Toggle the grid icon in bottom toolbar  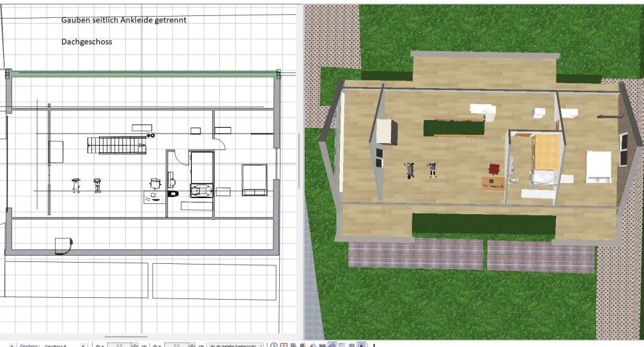(x=351, y=345)
